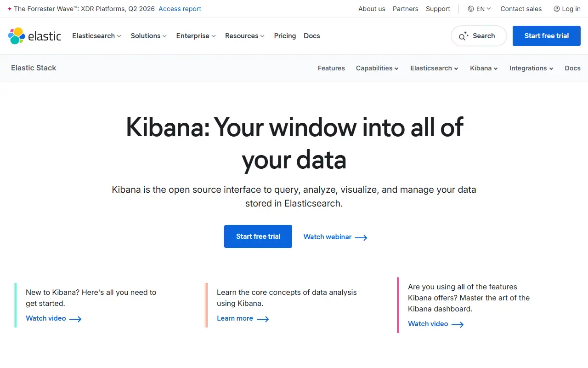Screen dimensions: 588x368
Task: Click arrow beside New to Kibana Watch video
Action: click(x=75, y=319)
